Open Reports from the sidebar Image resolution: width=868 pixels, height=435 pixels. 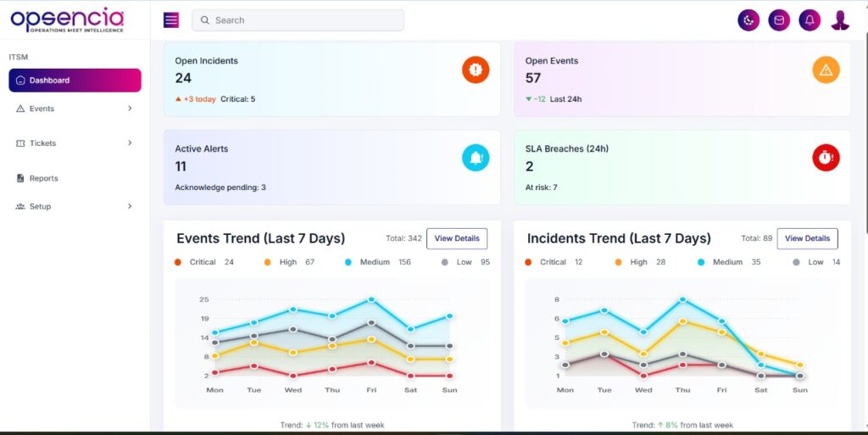pyautogui.click(x=43, y=178)
